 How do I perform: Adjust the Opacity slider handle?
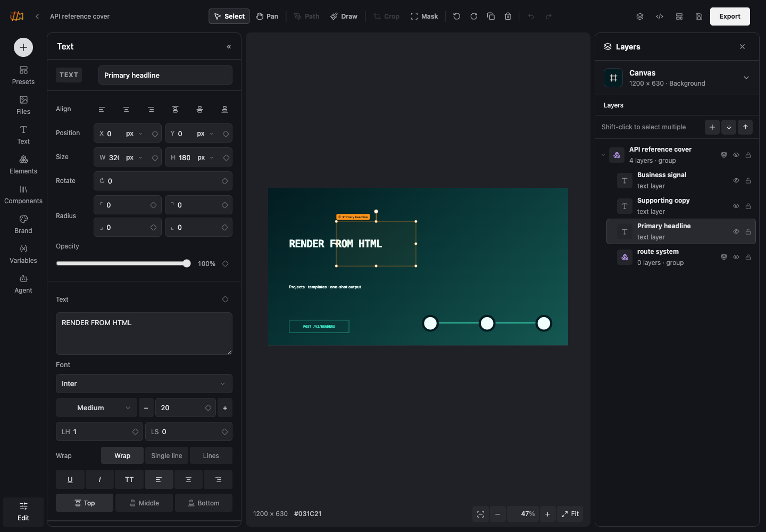click(x=187, y=263)
